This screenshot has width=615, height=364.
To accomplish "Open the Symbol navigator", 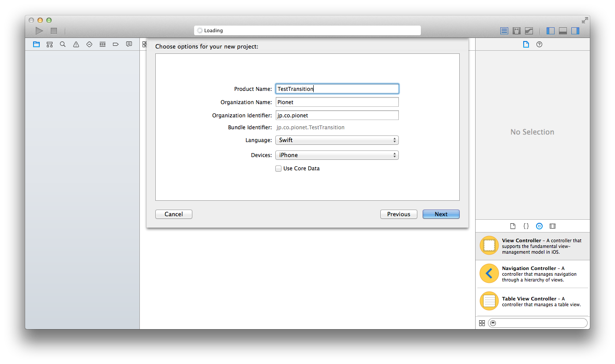I will (x=49, y=44).
